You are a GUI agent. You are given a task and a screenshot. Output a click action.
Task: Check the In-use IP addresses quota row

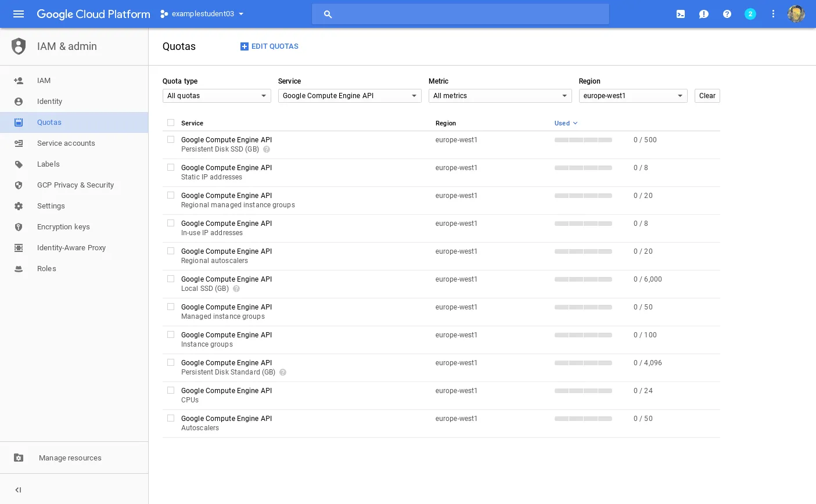click(171, 223)
